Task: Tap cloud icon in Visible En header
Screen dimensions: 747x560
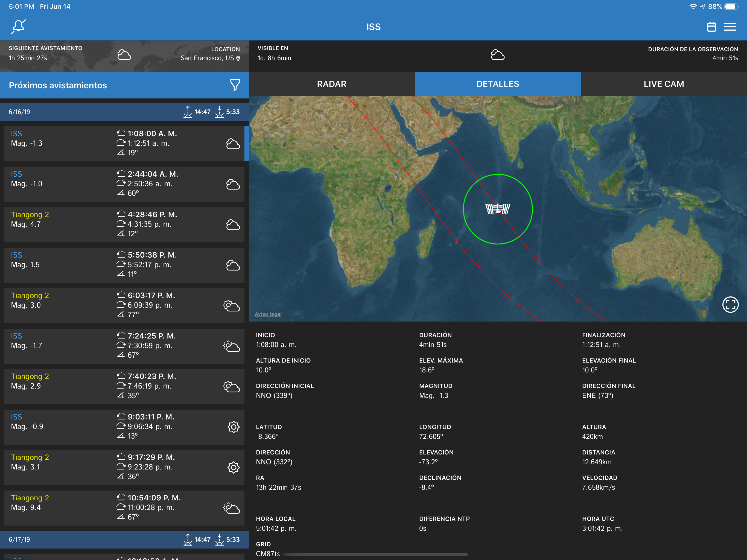Action: [497, 55]
